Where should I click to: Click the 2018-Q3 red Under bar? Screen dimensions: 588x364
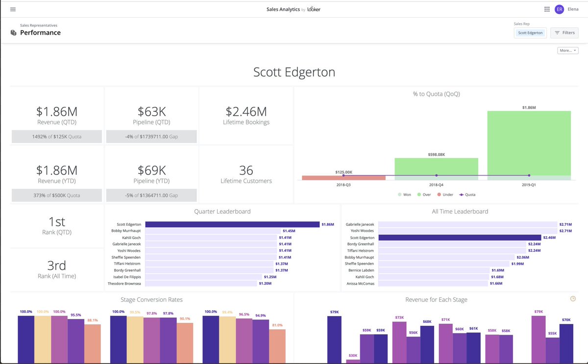(x=343, y=178)
